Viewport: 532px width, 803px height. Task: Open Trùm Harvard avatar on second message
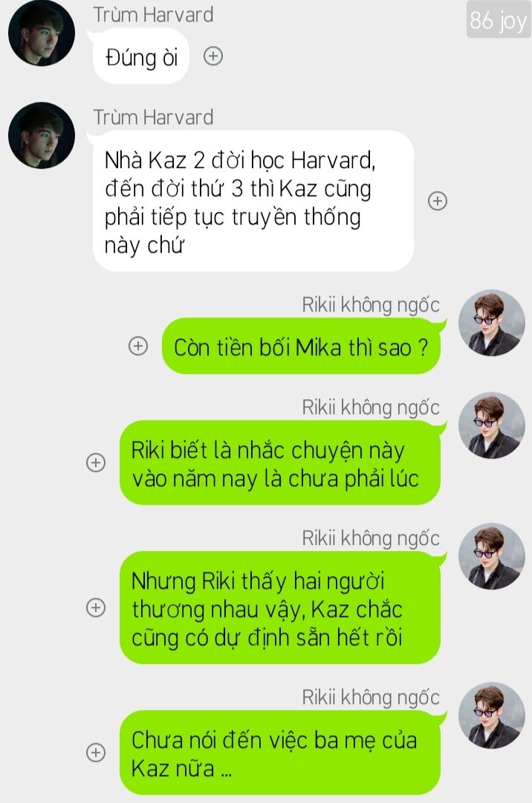(42, 135)
